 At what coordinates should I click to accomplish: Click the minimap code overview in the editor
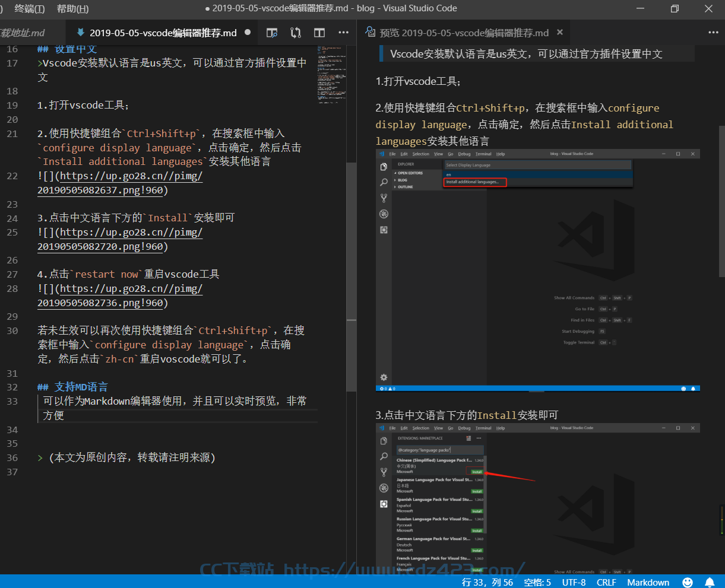331,74
